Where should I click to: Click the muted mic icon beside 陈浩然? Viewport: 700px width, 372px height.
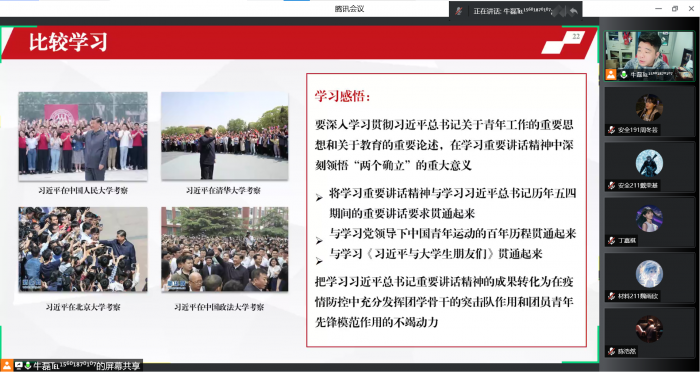click(x=612, y=351)
